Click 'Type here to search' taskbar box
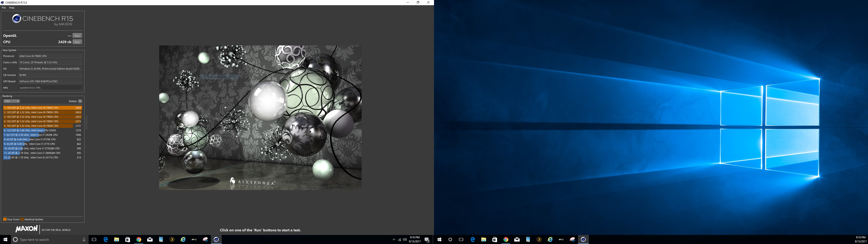The image size is (868, 244). coord(50,240)
